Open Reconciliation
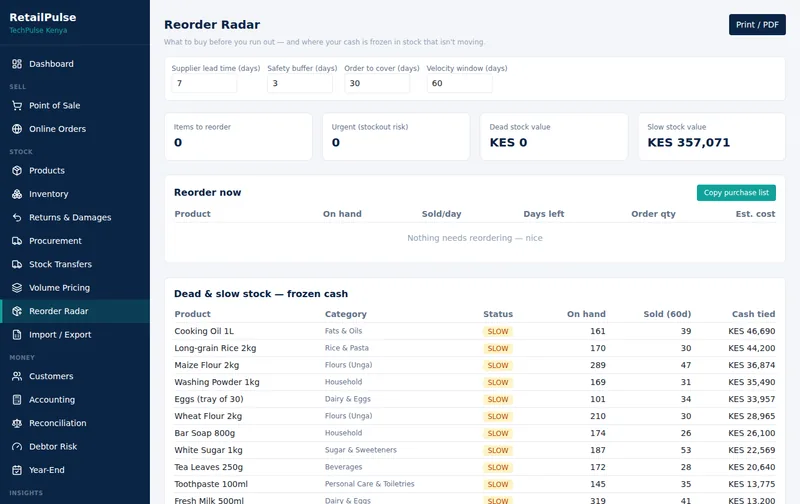Viewport: 800px width, 504px height. click(x=75, y=423)
